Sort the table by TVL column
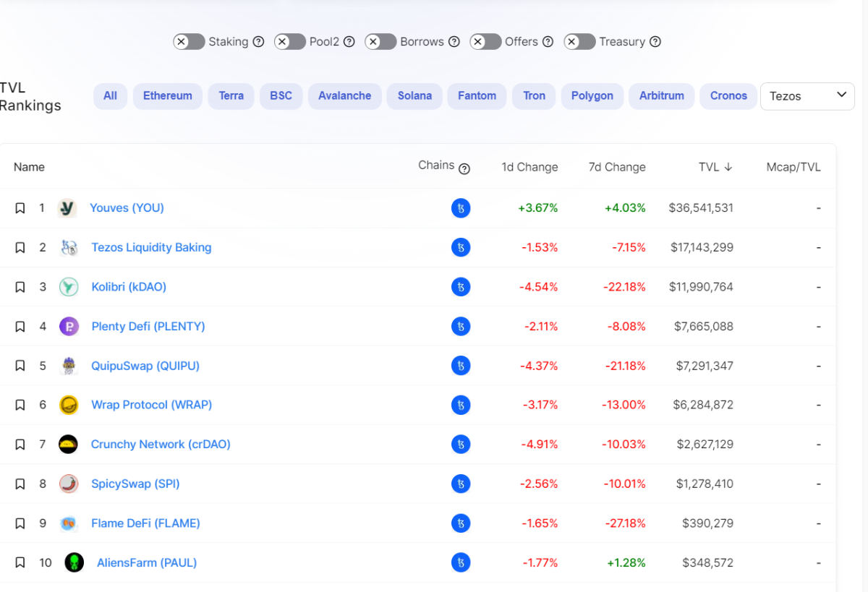Screen dimensions: 868x592 pyautogui.click(x=715, y=167)
